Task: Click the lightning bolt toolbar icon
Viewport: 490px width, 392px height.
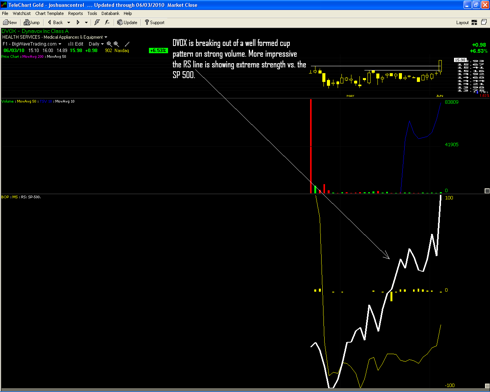Action: tap(97, 22)
